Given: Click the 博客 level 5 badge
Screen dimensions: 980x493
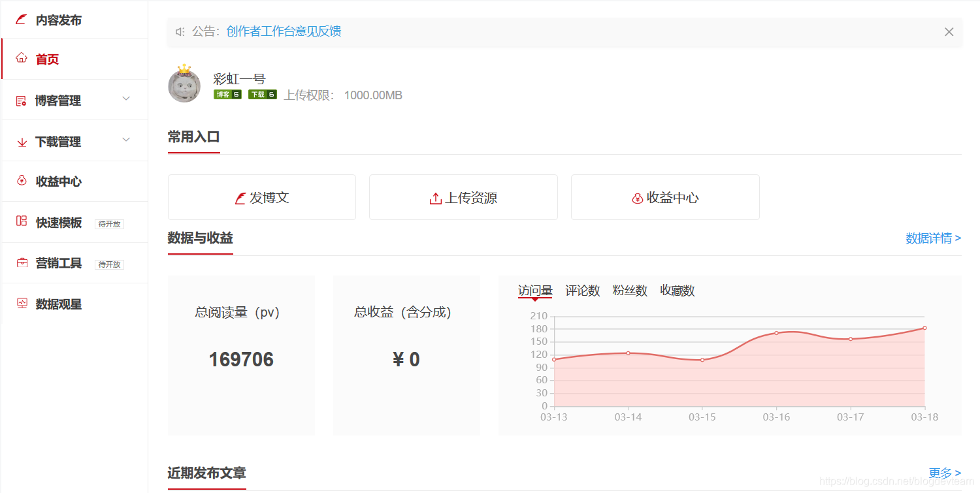Looking at the screenshot, I should coord(227,95).
